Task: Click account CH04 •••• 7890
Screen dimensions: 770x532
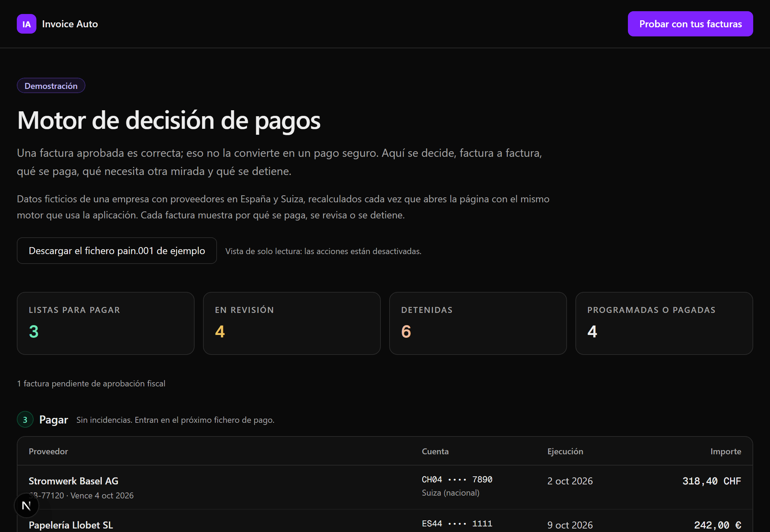Action: (x=457, y=479)
